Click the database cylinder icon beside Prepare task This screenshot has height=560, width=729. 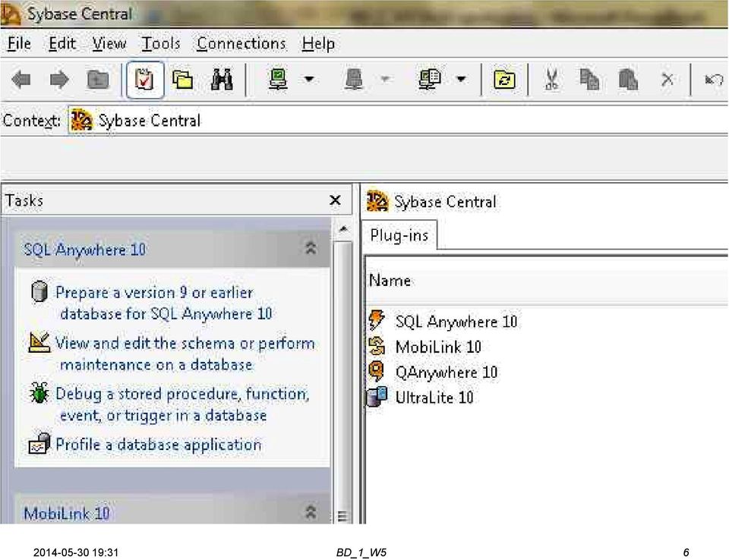point(39,291)
